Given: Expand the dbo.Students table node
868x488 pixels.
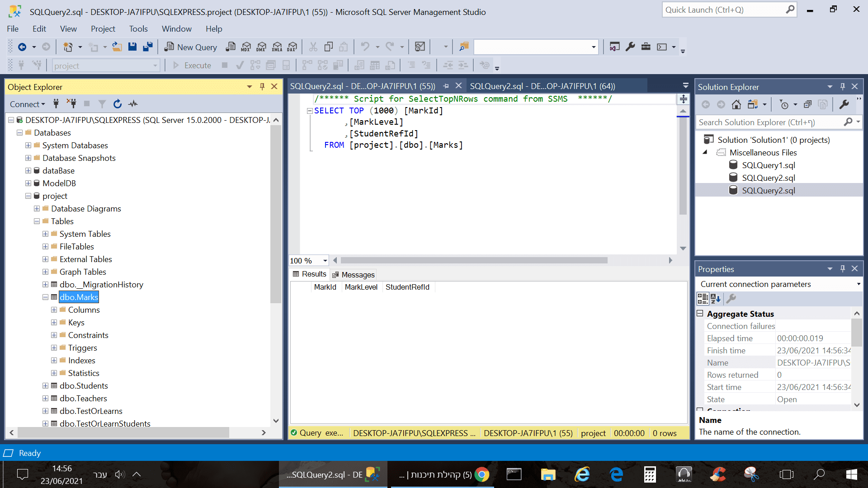Looking at the screenshot, I should coord(45,386).
